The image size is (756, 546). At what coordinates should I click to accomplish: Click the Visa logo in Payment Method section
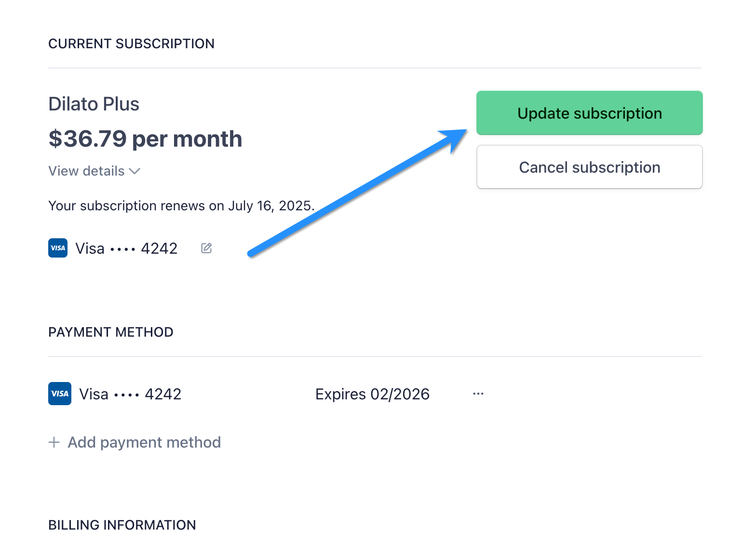pos(59,394)
